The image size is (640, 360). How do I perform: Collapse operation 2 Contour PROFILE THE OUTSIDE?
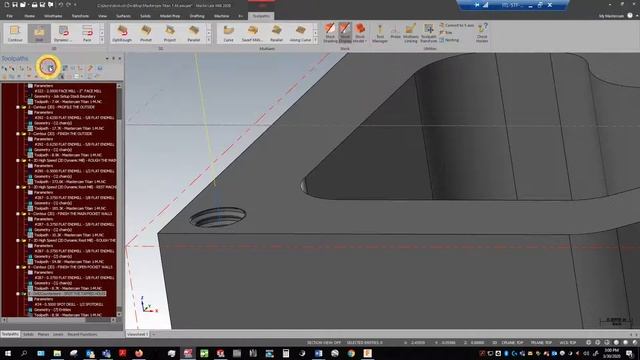[18, 107]
